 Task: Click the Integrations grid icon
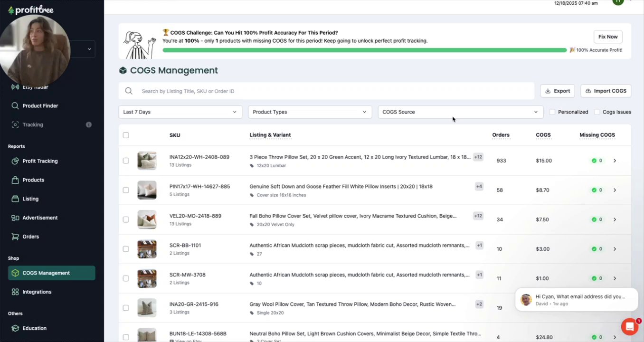point(15,292)
